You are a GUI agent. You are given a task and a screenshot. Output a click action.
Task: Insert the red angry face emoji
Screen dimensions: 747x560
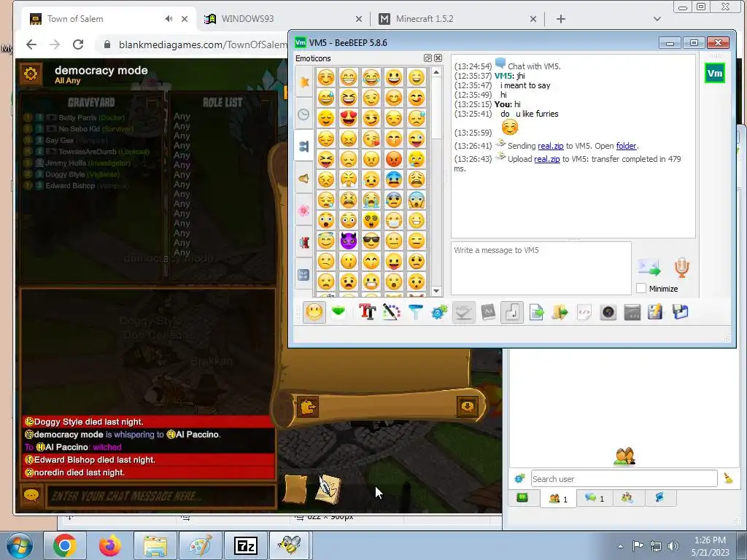tap(393, 159)
